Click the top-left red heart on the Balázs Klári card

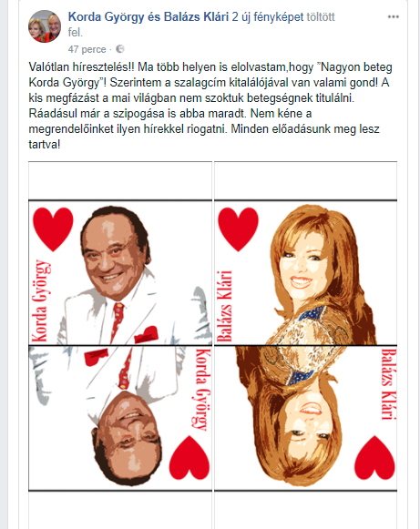(x=239, y=229)
